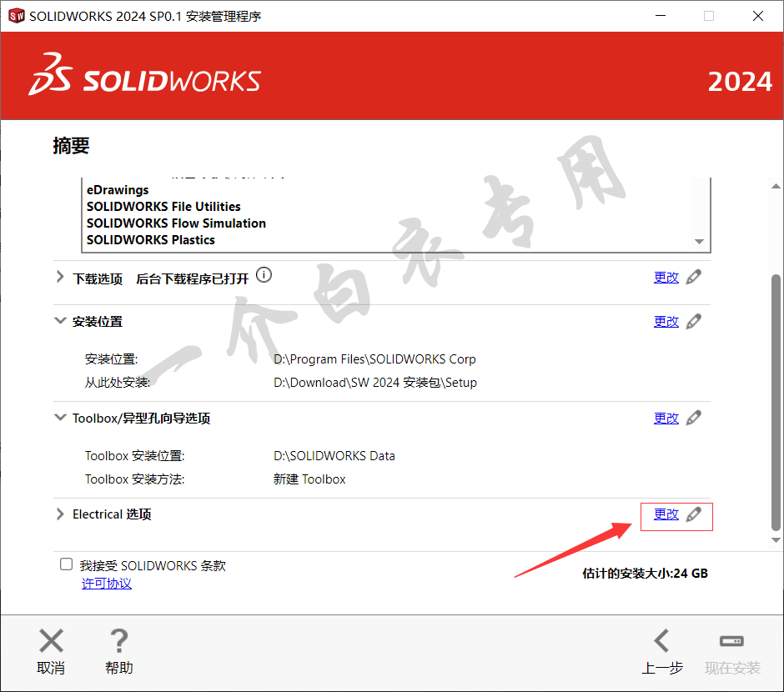Screen dimensions: 784x692
Task: Click the vertical page scrollbar thumb
Action: point(776,402)
